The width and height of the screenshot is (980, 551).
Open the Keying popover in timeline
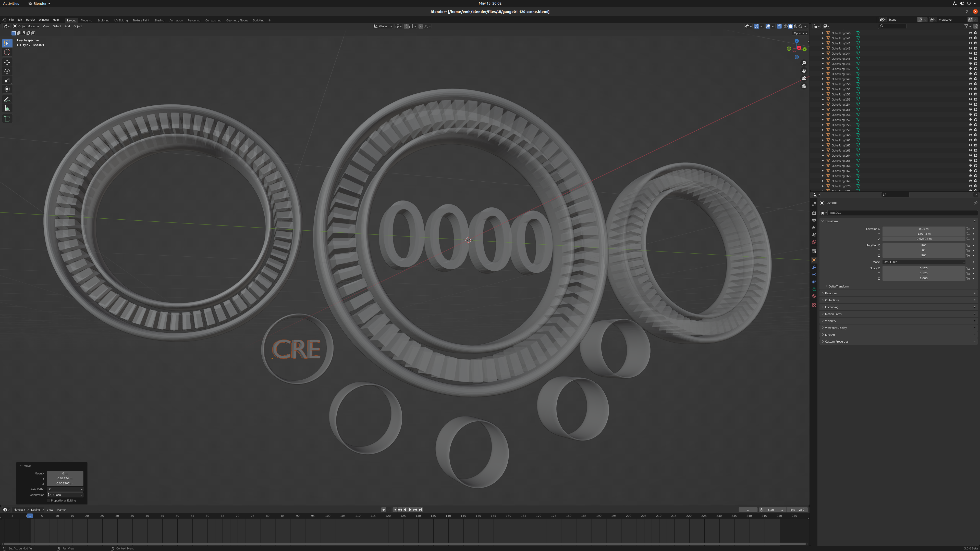click(x=37, y=510)
